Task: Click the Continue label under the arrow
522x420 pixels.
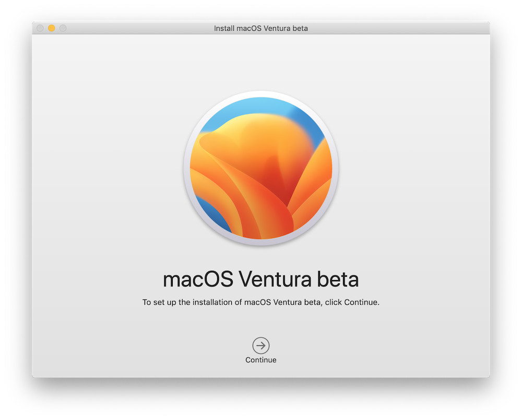Action: click(x=260, y=360)
